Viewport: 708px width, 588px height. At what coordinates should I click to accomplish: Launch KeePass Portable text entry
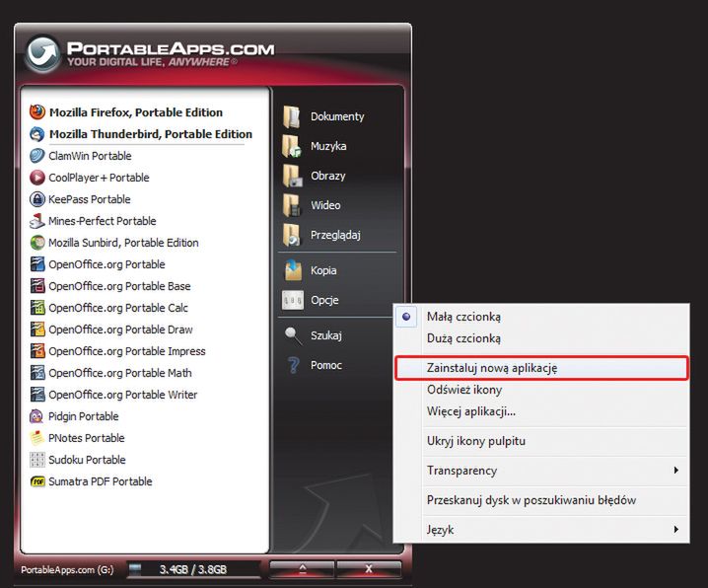point(90,199)
